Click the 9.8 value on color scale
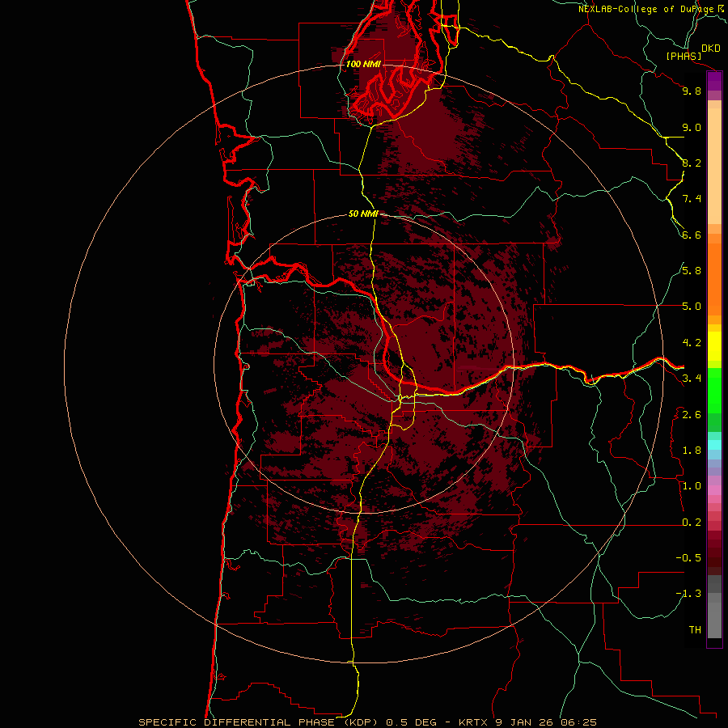The width and height of the screenshot is (728, 728). (x=692, y=91)
